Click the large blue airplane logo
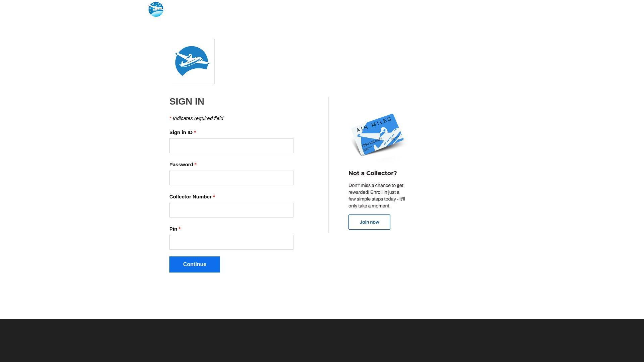Screen dimensions: 644x362 point(192,61)
